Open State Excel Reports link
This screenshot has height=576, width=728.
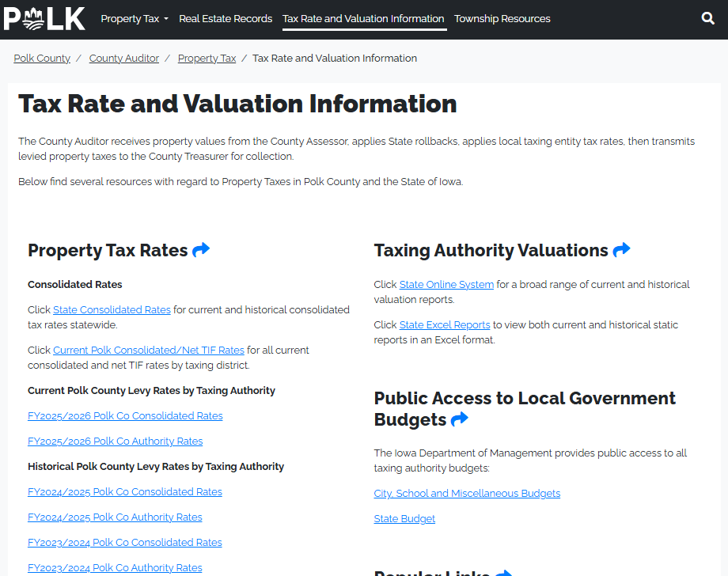pyautogui.click(x=445, y=324)
